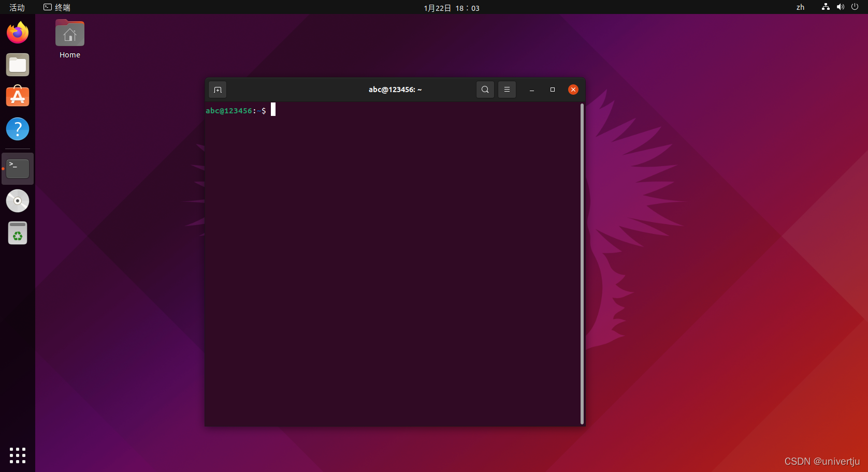The height and width of the screenshot is (472, 868).
Task: Open the disc media icon in the dock
Action: point(18,201)
